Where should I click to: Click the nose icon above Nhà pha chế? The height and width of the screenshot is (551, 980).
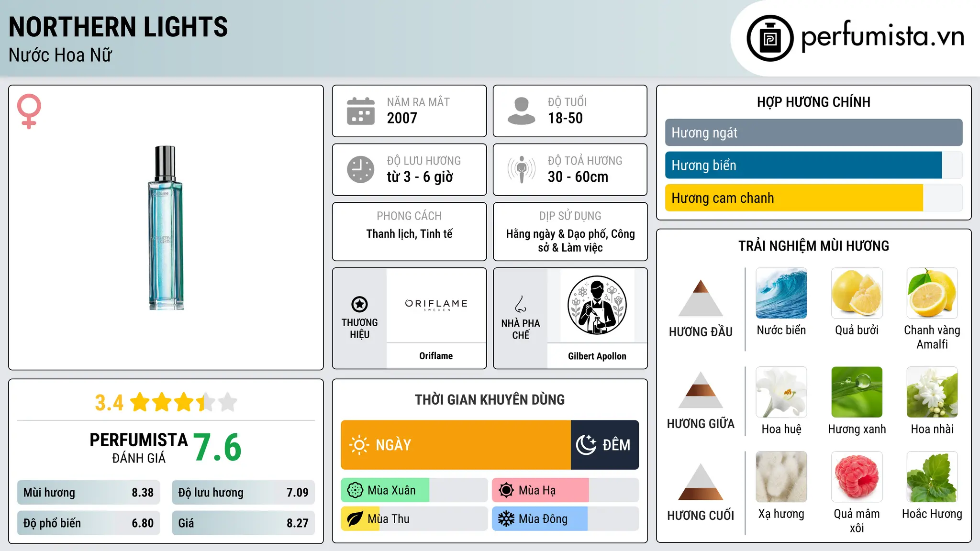tap(521, 304)
